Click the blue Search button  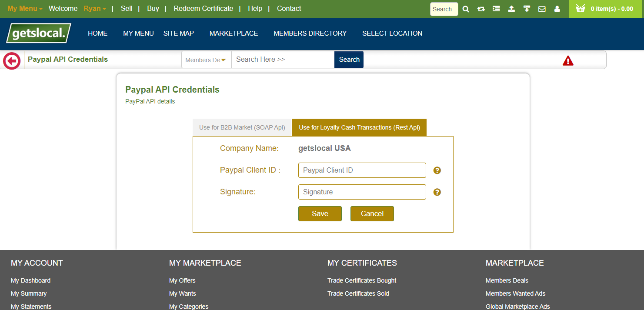349,60
